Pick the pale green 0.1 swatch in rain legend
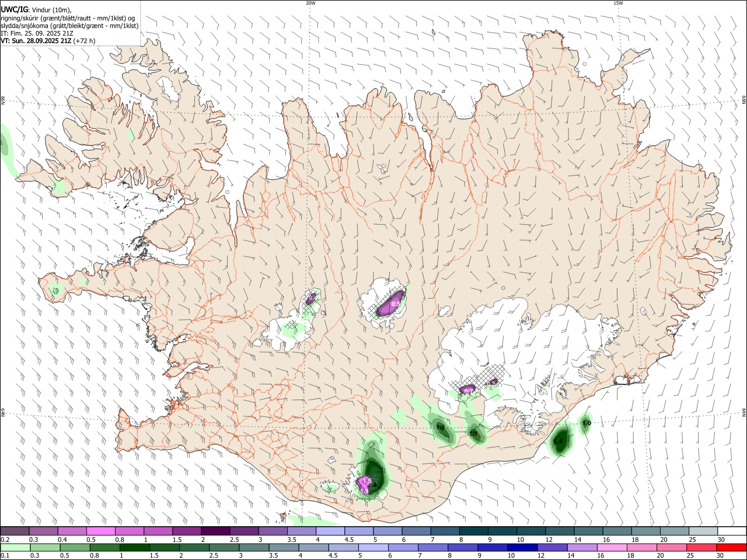Image resolution: width=747 pixels, height=560 pixels. click(16, 547)
